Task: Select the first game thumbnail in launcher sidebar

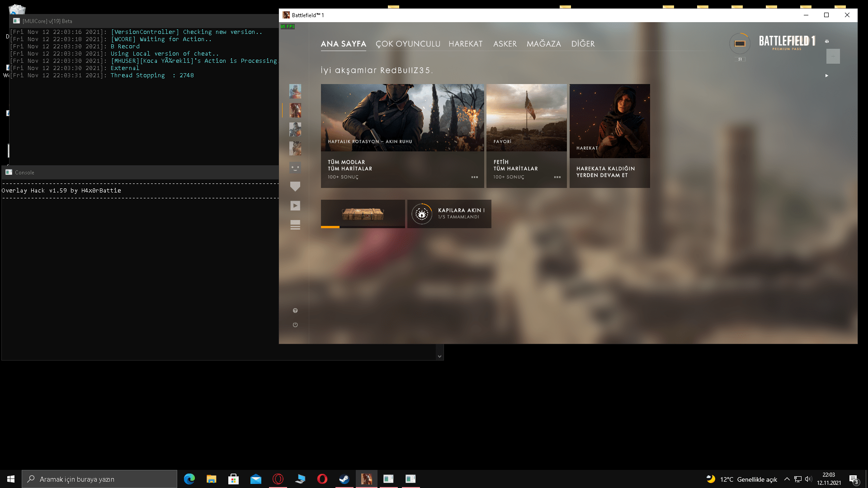Action: [x=295, y=91]
